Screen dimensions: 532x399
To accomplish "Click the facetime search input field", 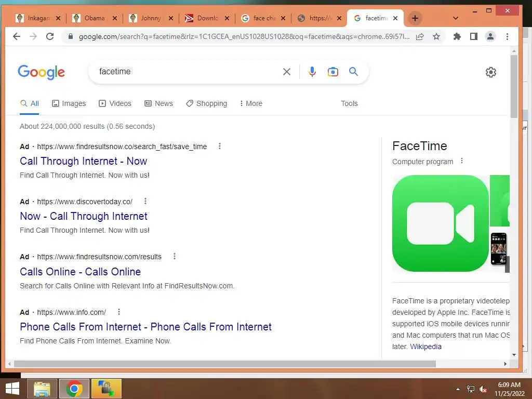I will [x=188, y=72].
